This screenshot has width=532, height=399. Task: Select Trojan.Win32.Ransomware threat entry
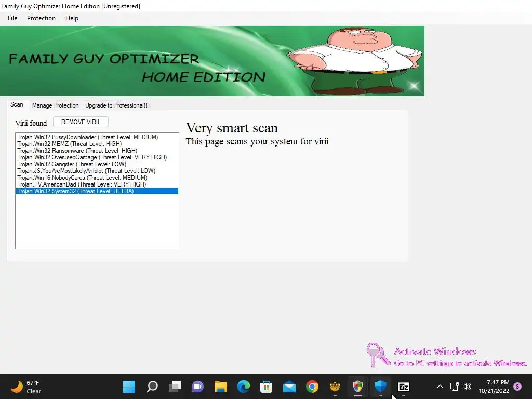point(97,151)
